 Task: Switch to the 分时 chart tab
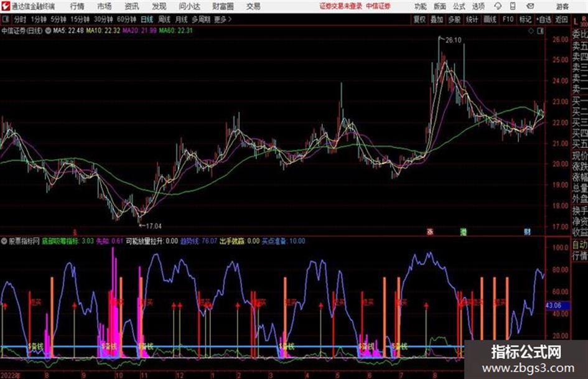[x=20, y=19]
